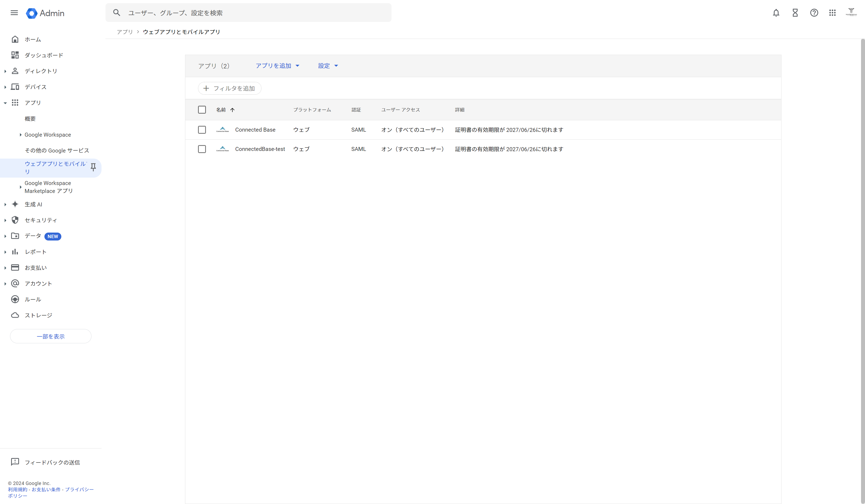The height and width of the screenshot is (504, 865).
Task: Click the ストレージ cloud icon
Action: 15,315
